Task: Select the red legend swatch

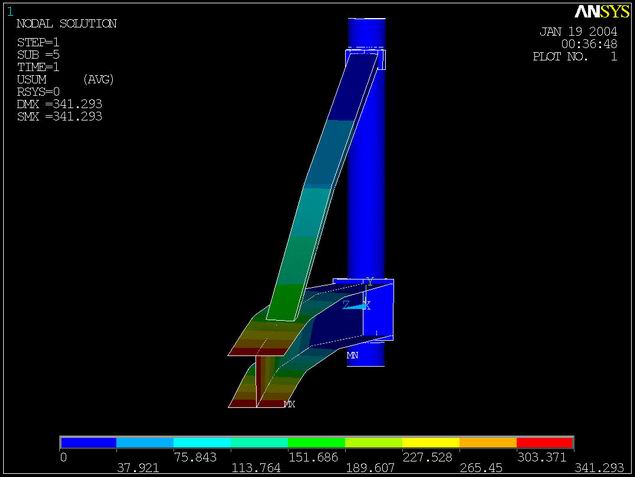Action: (545, 443)
